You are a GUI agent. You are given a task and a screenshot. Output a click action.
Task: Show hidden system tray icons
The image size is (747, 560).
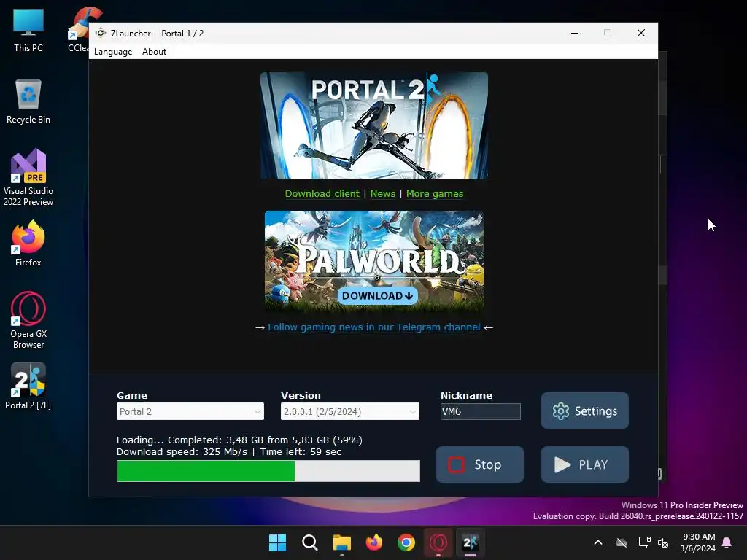click(598, 542)
